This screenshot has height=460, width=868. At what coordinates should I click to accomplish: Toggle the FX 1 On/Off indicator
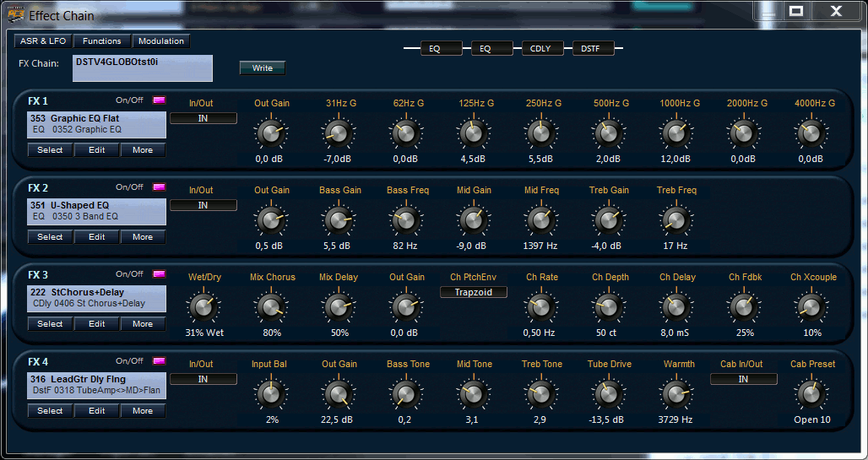click(159, 100)
